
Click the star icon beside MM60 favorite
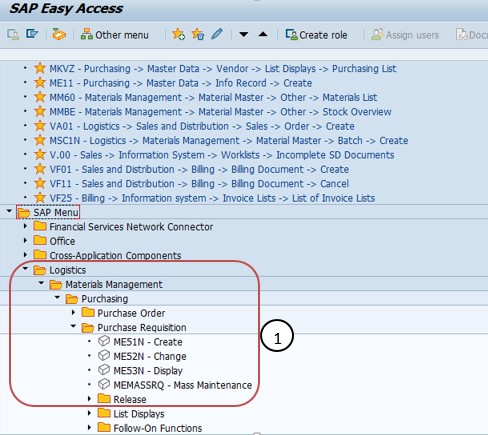(x=40, y=97)
